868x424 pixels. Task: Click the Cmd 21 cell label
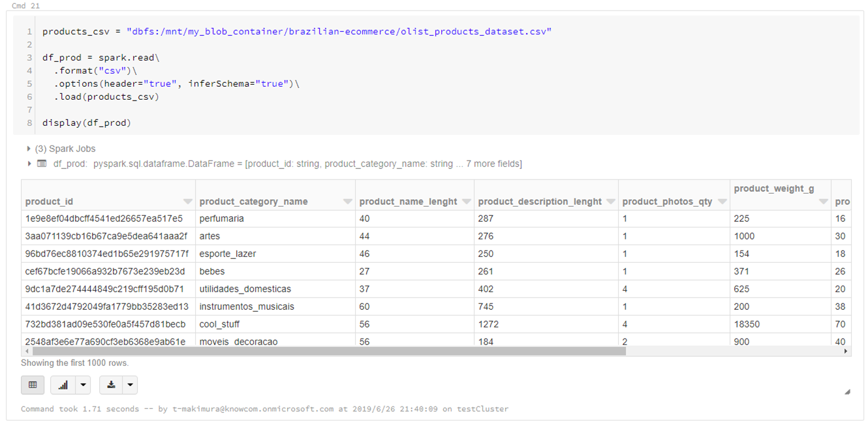26,6
